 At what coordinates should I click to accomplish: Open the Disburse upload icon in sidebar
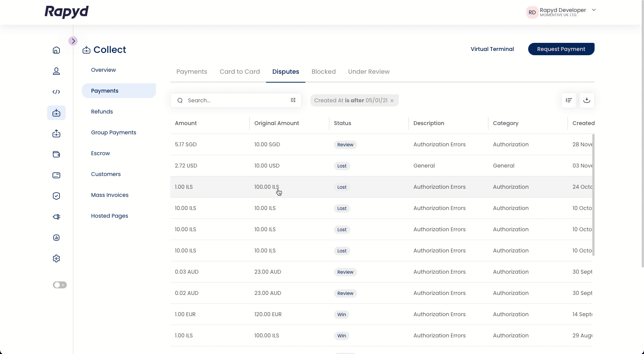pos(56,134)
